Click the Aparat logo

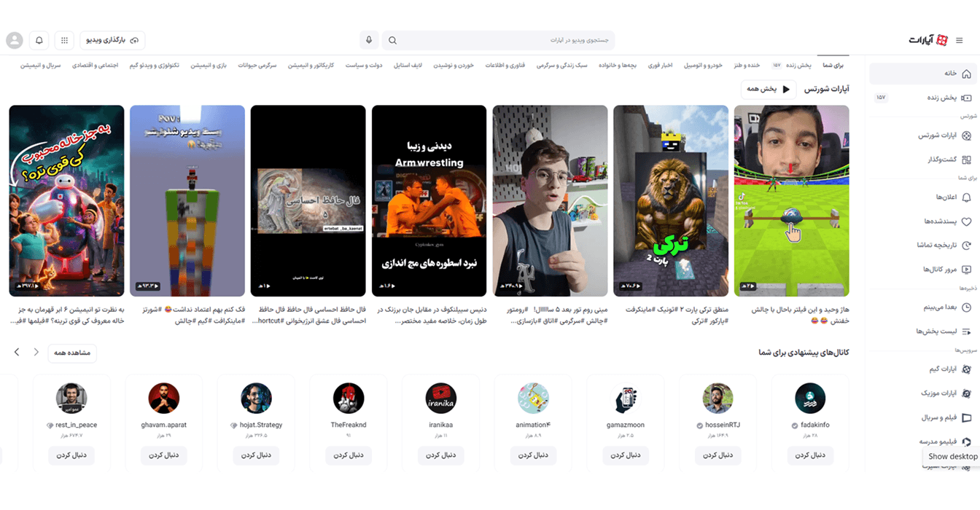pyautogui.click(x=928, y=40)
